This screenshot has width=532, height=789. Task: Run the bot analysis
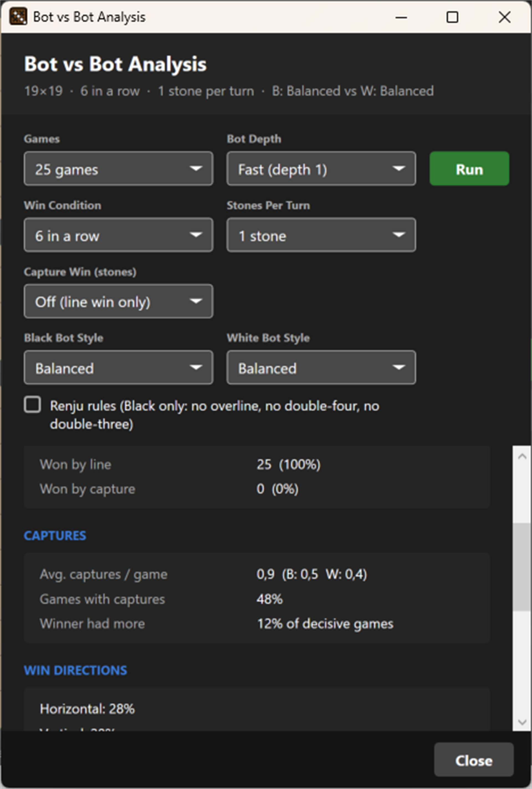[x=469, y=169]
